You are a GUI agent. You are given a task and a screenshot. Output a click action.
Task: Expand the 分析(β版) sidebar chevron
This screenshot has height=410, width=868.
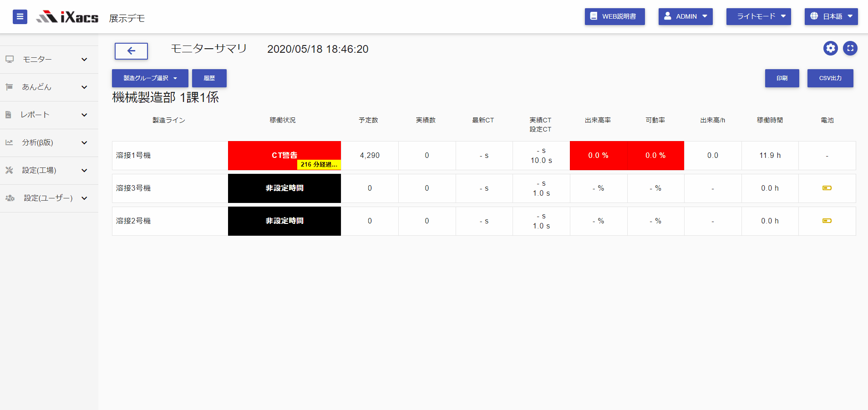(x=84, y=143)
